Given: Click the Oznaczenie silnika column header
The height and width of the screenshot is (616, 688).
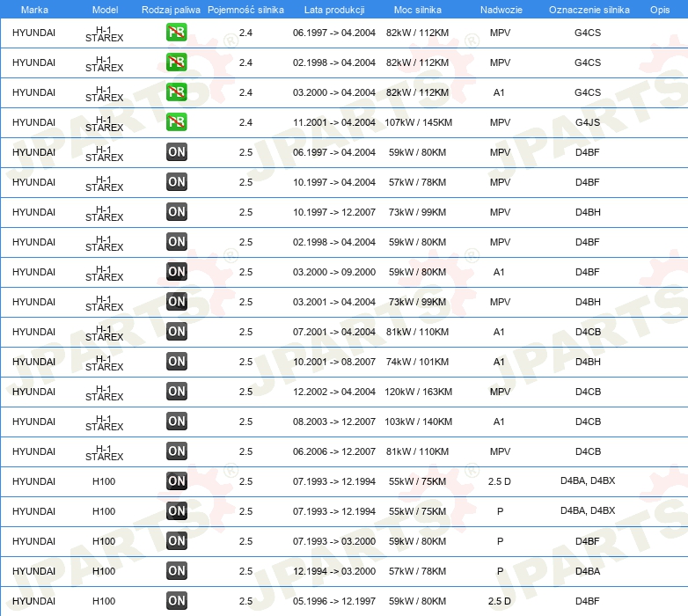Looking at the screenshot, I should tap(589, 10).
